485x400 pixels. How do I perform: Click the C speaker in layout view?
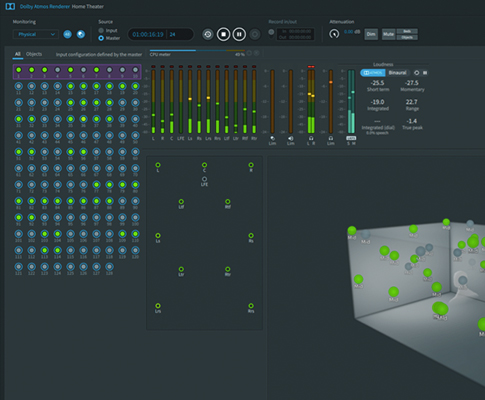pos(204,165)
